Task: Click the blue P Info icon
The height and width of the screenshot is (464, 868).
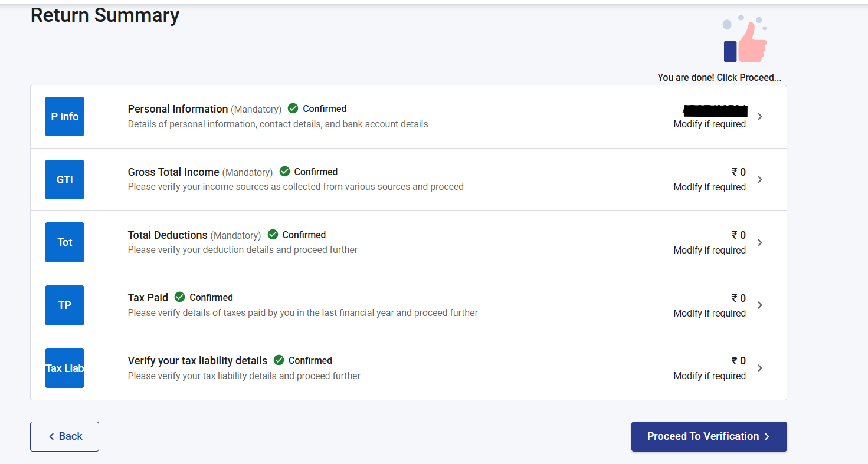Action: [64, 117]
